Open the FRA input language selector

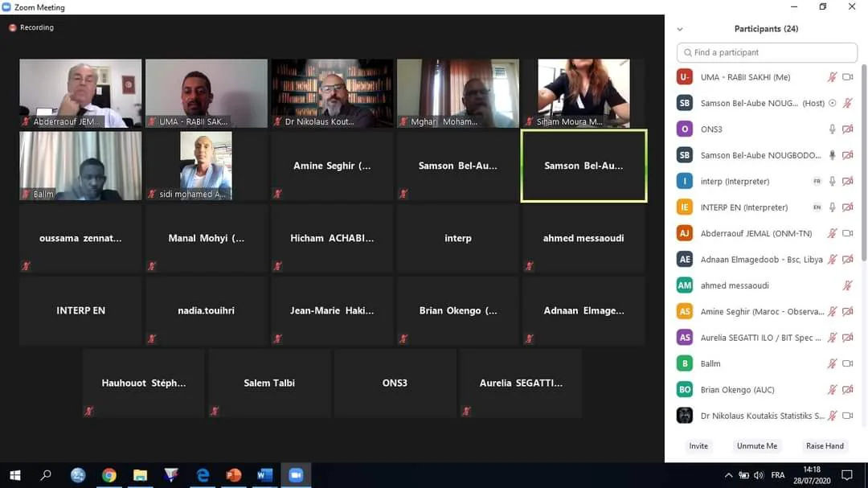778,475
